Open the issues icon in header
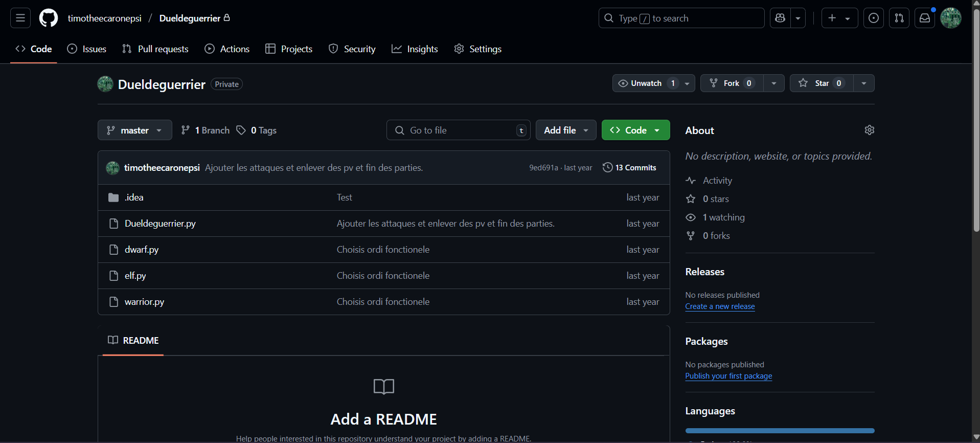The height and width of the screenshot is (443, 980). (x=874, y=18)
